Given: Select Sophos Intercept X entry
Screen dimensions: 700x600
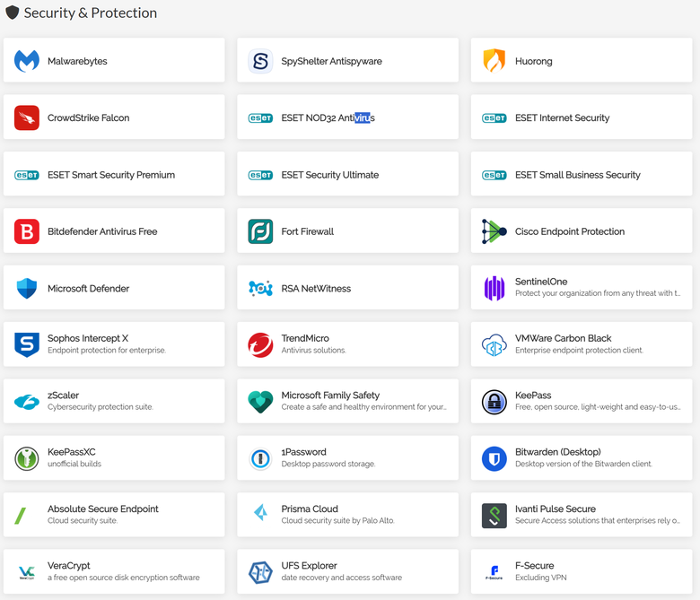Looking at the screenshot, I should (114, 344).
